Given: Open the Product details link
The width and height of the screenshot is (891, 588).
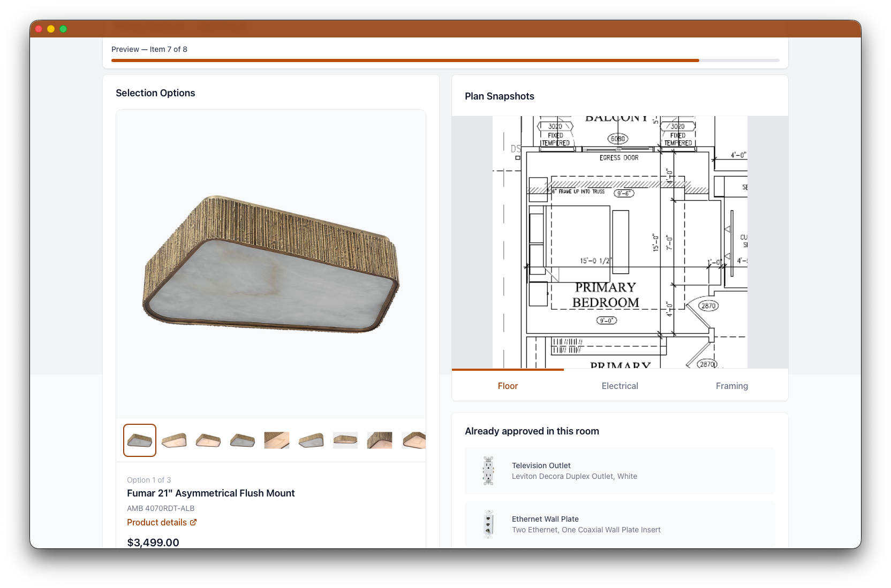Looking at the screenshot, I should coord(157,522).
